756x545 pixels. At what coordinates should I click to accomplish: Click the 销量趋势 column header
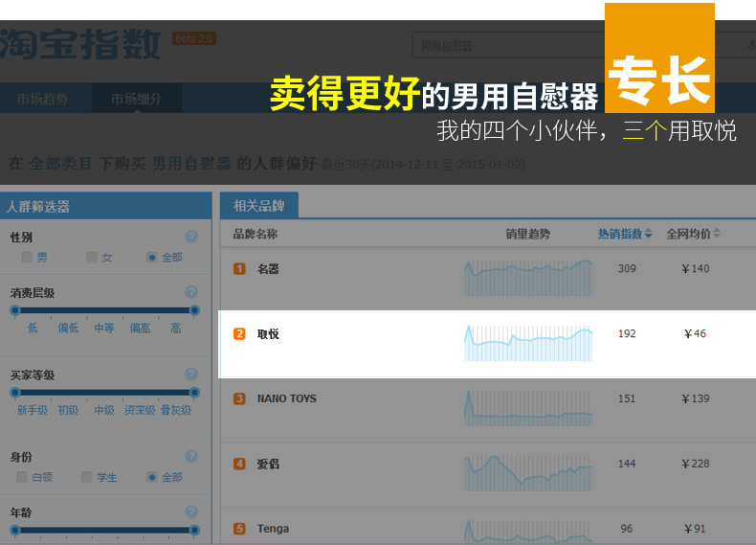click(x=527, y=234)
